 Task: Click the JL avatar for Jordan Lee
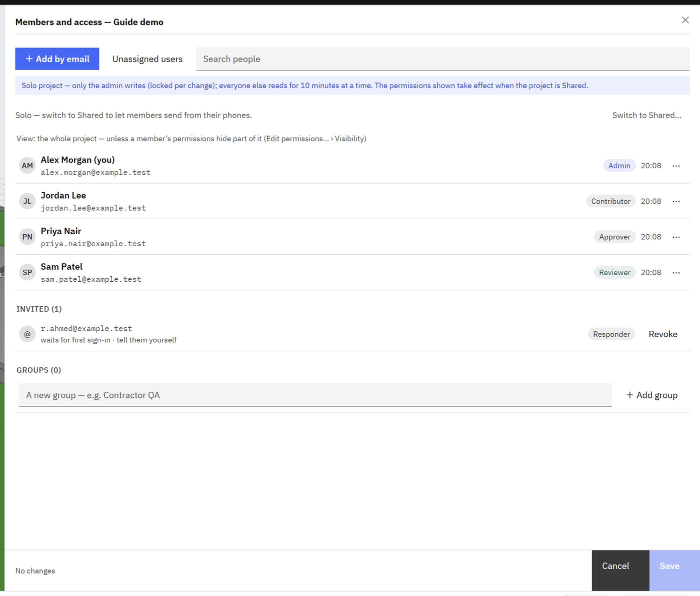click(27, 201)
